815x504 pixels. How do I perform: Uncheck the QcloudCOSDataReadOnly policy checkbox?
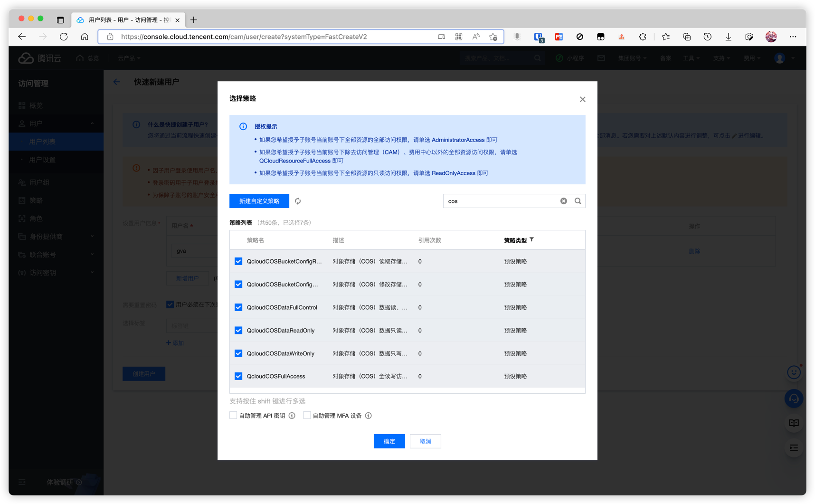238,331
